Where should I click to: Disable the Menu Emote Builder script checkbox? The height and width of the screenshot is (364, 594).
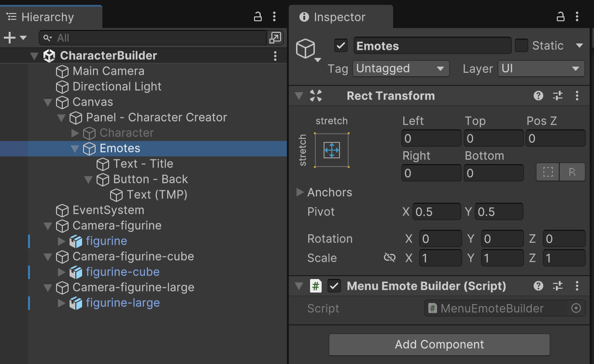point(334,286)
